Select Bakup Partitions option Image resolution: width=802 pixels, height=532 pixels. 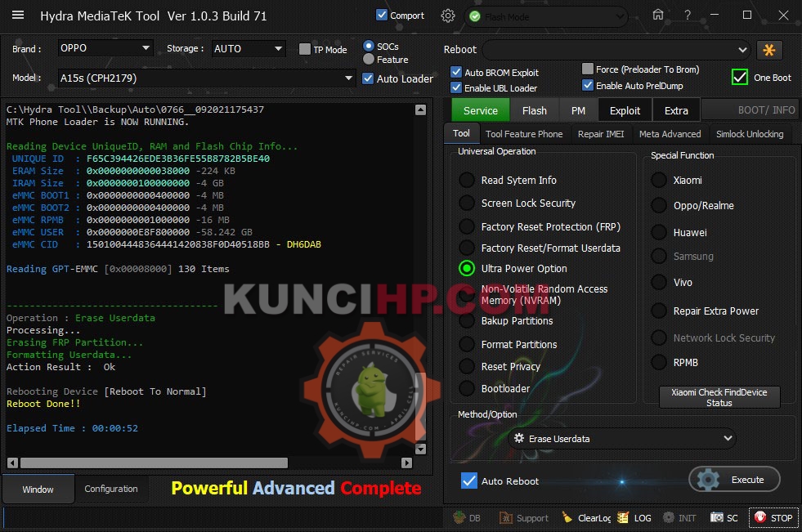(x=467, y=321)
